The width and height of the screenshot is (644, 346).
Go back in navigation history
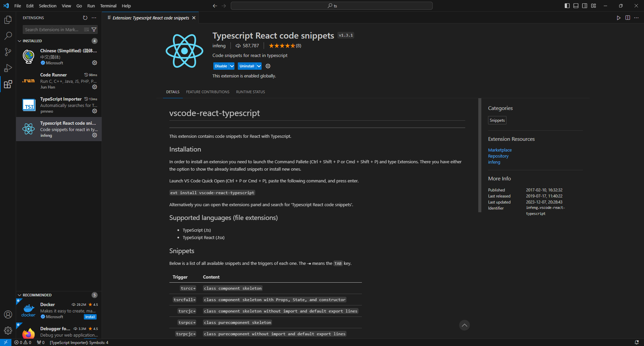215,6
